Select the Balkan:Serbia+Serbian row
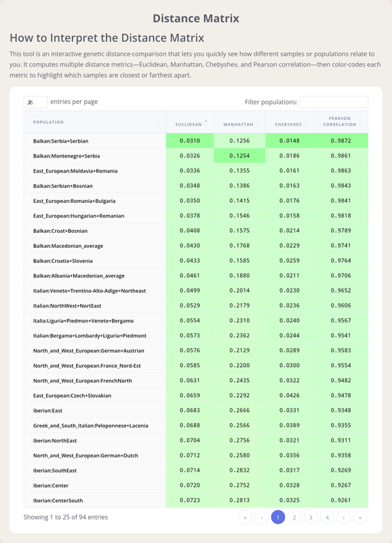 point(196,141)
